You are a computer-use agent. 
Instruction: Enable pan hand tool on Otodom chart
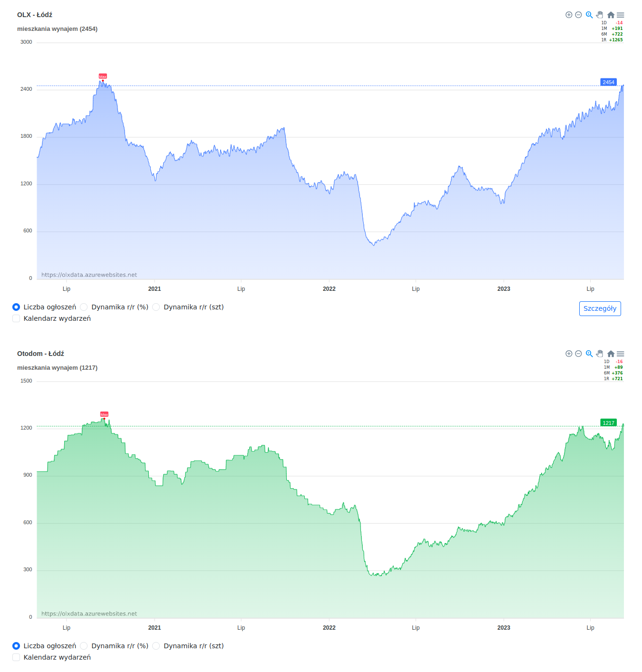click(600, 354)
